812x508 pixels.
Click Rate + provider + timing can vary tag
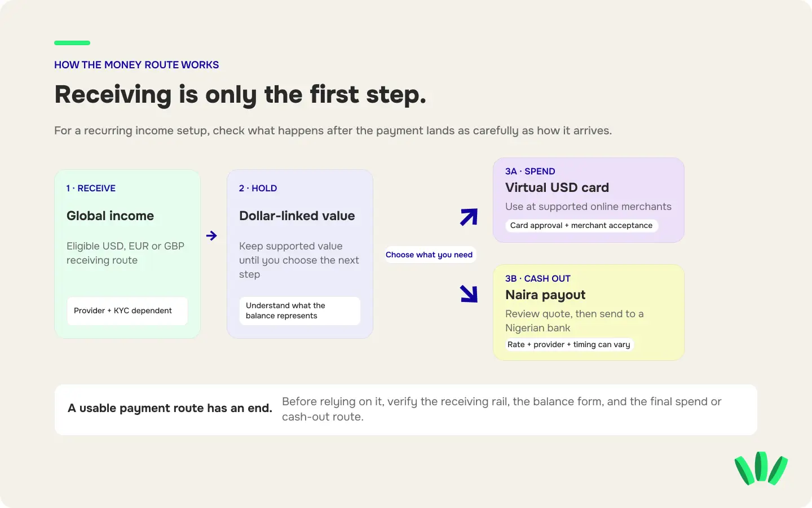pos(569,344)
